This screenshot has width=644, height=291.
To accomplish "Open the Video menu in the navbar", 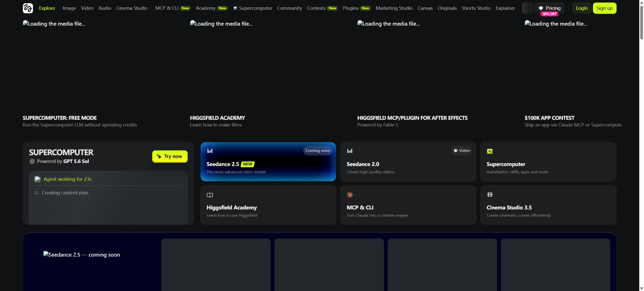I will pyautogui.click(x=87, y=8).
